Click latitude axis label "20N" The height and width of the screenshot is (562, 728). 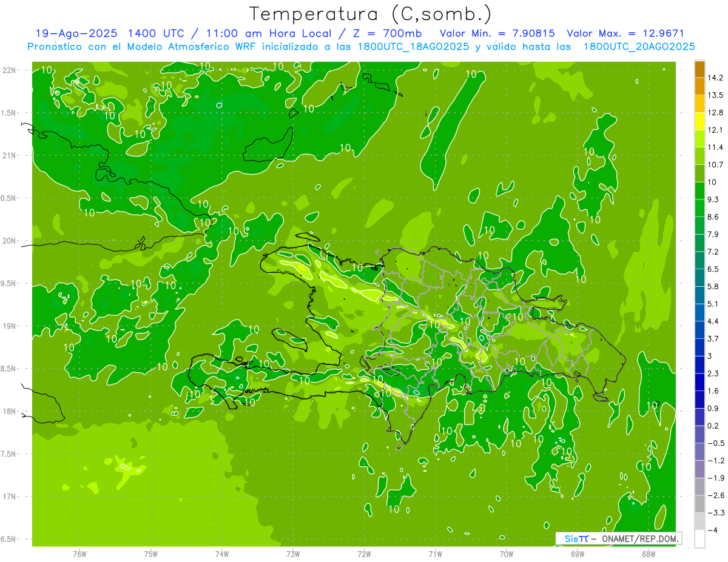click(9, 241)
